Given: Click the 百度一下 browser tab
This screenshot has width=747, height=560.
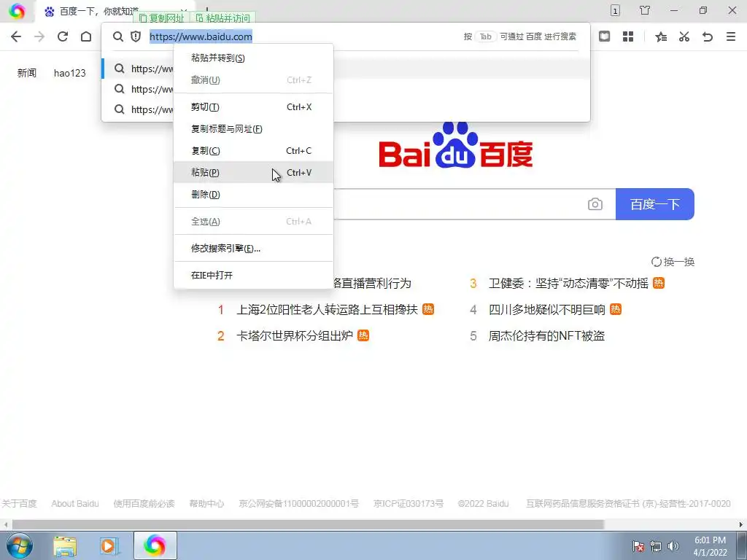Looking at the screenshot, I should (x=115, y=11).
